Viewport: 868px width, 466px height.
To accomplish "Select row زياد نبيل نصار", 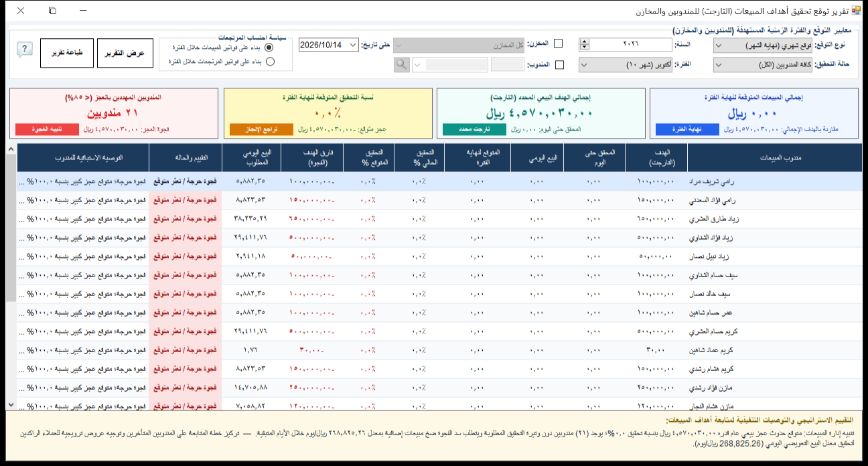I will pos(439,256).
